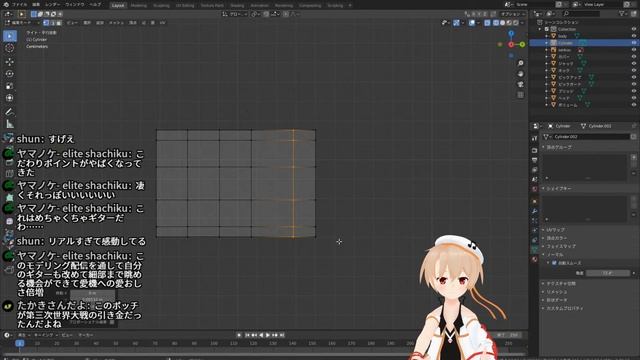The width and height of the screenshot is (640, 360).
Task: Enable vertex select mode
Action: (46, 23)
